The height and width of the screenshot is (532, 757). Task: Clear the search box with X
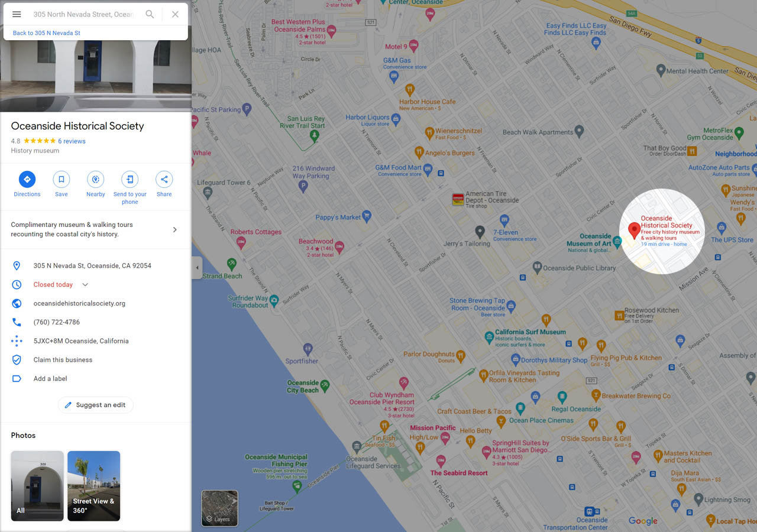tap(175, 14)
